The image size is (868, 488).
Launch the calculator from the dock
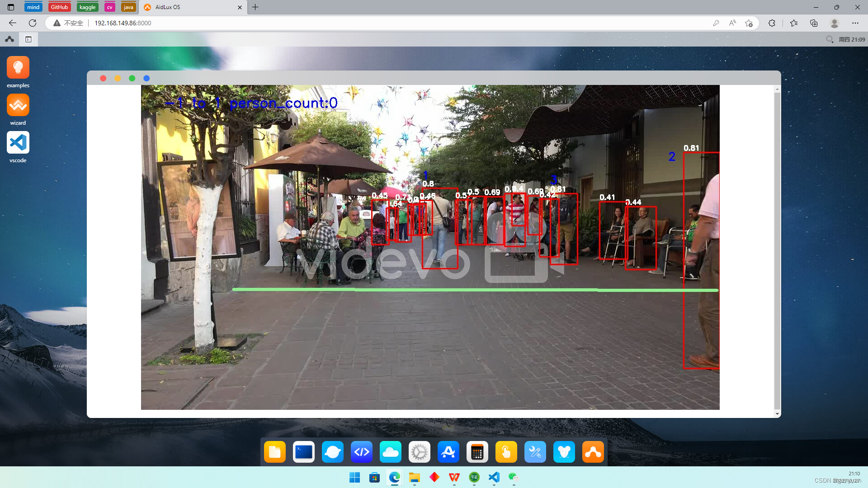[x=477, y=452]
